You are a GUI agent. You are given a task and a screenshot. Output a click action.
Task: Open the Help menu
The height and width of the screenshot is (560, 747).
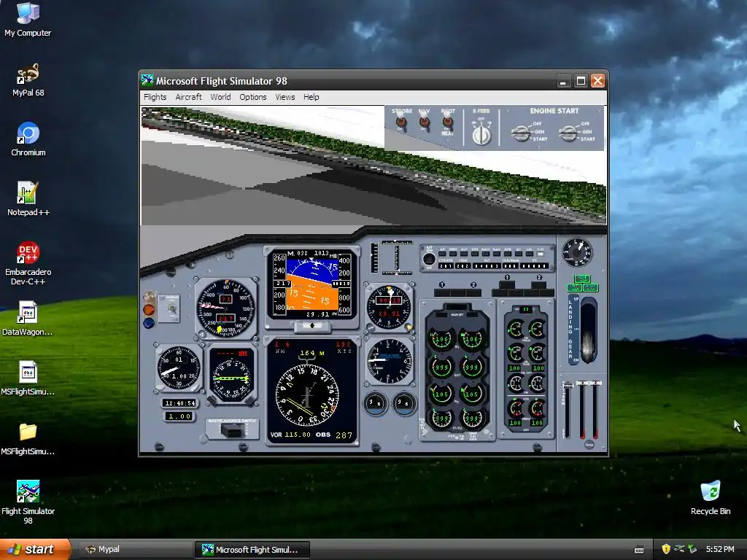(x=311, y=97)
